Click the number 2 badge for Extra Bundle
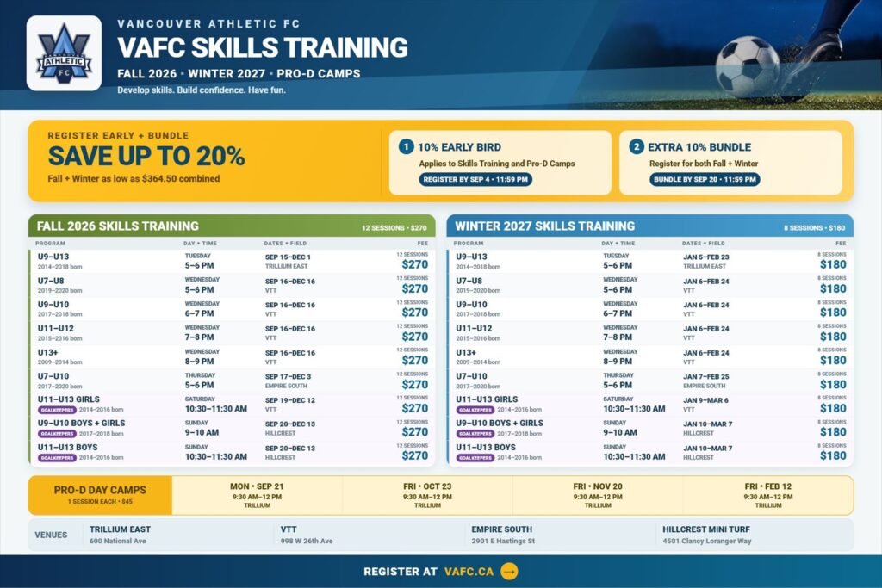Screen dimensions: 882x588 (637, 146)
